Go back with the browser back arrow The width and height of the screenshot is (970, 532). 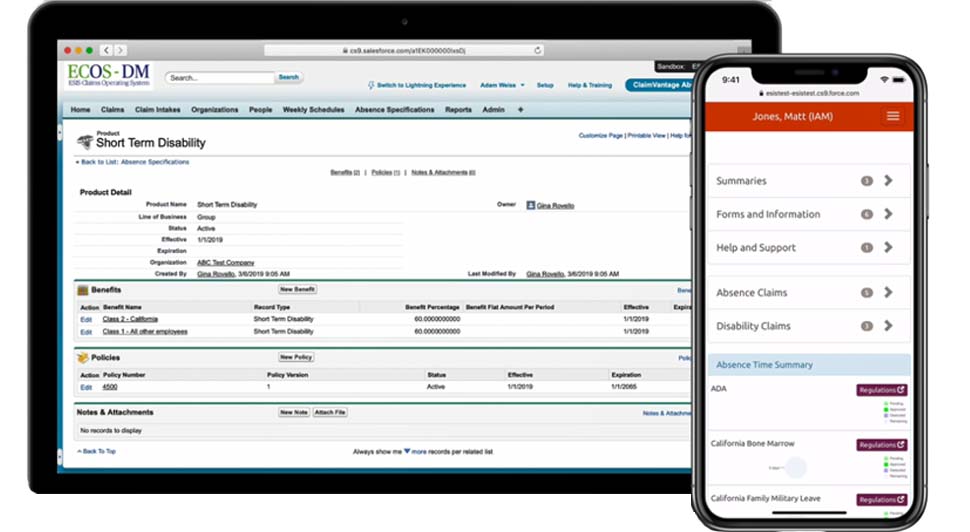pos(106,50)
